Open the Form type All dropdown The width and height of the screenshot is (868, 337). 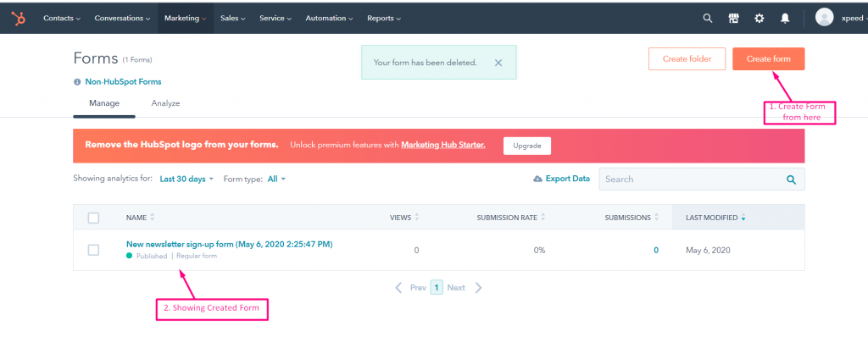tap(276, 180)
